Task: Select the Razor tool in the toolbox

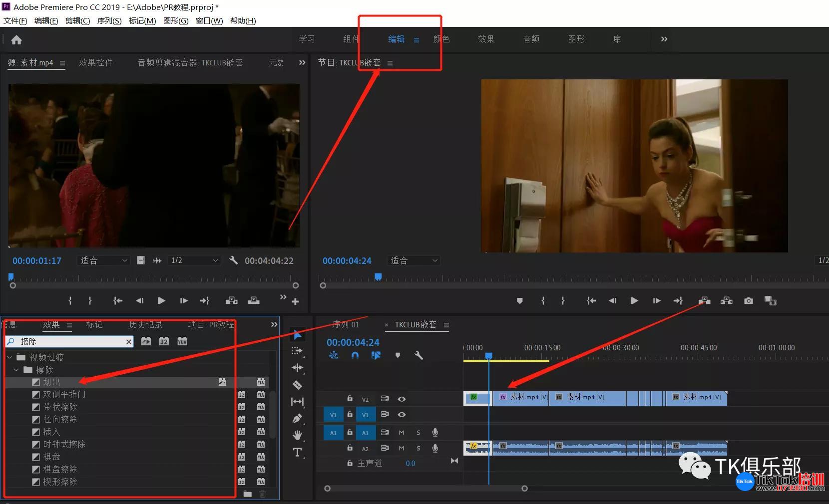Action: [x=297, y=385]
